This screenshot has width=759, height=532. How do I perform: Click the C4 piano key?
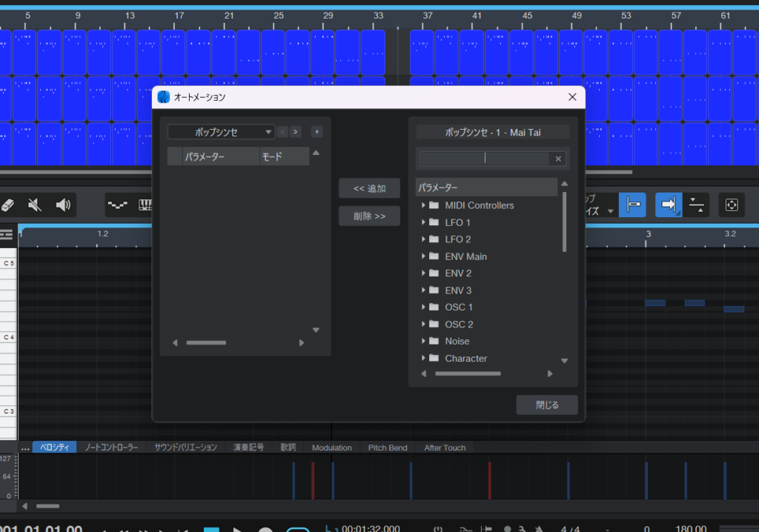[x=9, y=337]
